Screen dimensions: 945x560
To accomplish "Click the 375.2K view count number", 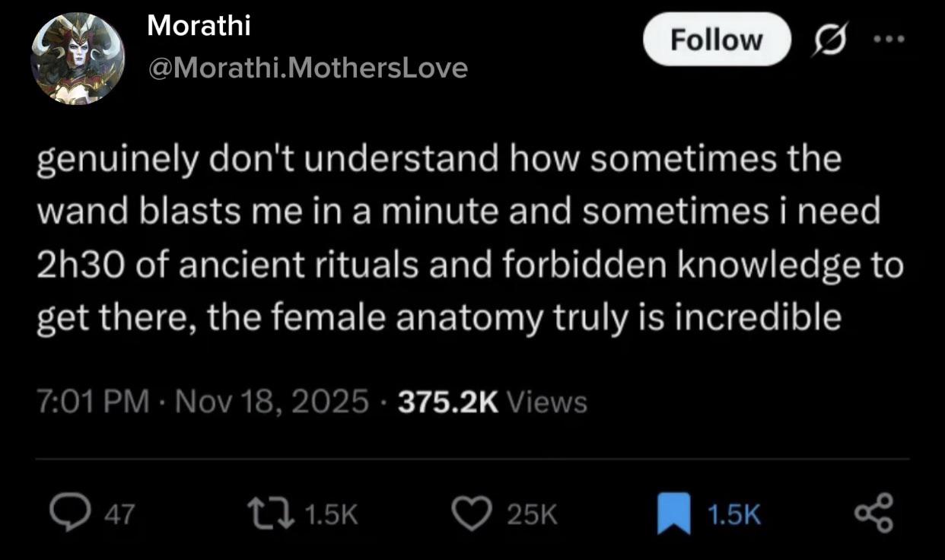I will 450,401.
